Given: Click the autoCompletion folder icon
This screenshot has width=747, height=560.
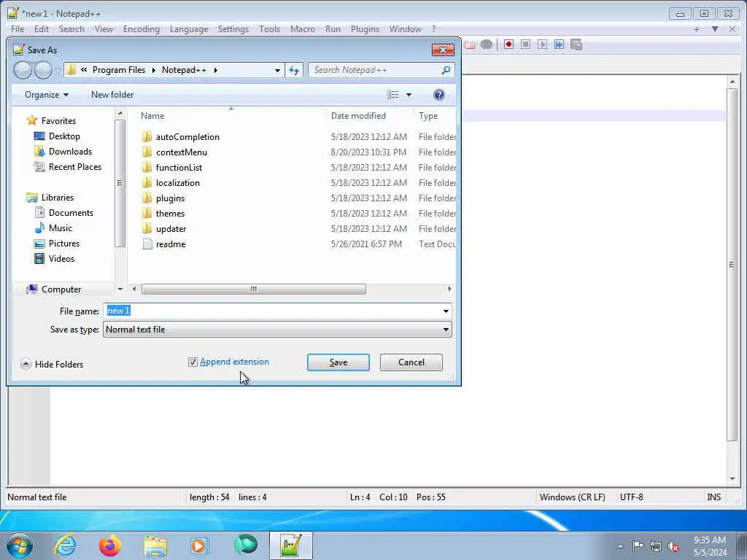Looking at the screenshot, I should (x=147, y=137).
